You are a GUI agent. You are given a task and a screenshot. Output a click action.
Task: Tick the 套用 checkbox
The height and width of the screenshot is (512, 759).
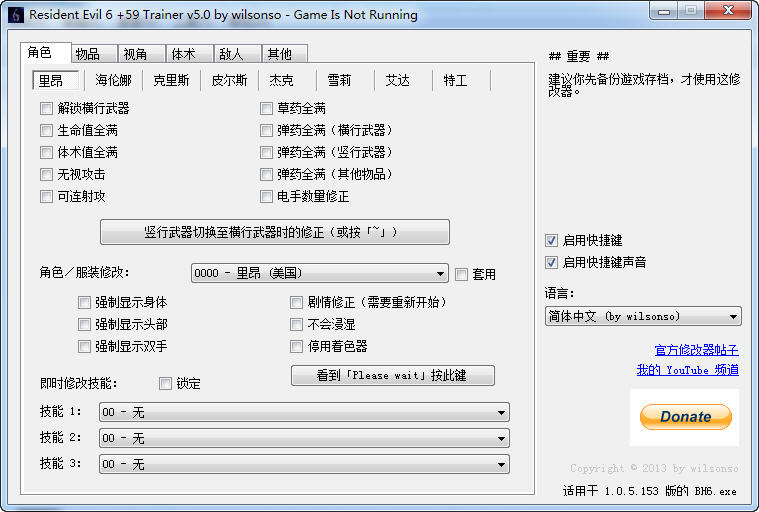[x=461, y=274]
